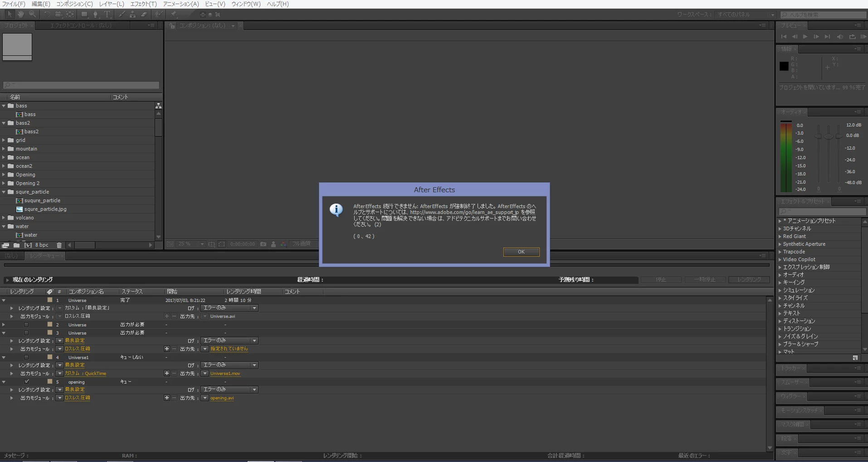Expand the Trapcode effects category
The height and width of the screenshot is (462, 868).
[780, 252]
